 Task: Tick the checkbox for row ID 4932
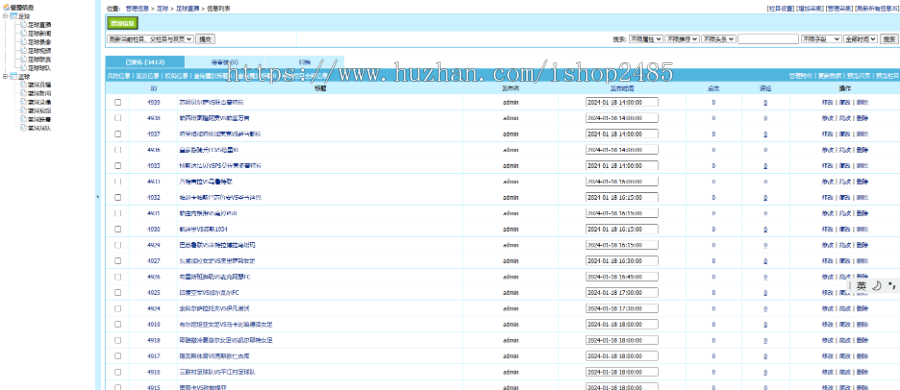pyautogui.click(x=118, y=197)
